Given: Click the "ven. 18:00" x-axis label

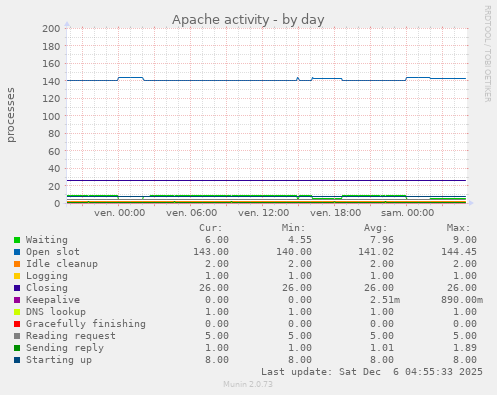Looking at the screenshot, I should pos(335,213).
